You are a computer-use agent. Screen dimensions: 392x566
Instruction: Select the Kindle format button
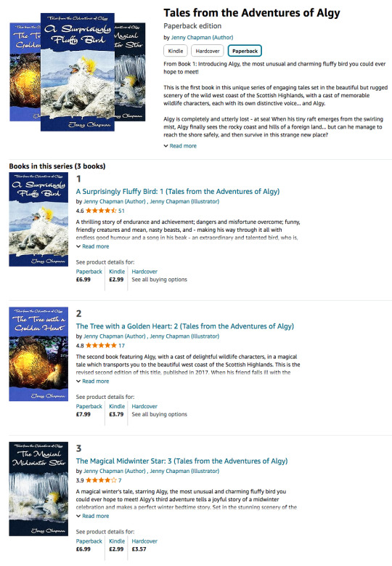click(176, 51)
